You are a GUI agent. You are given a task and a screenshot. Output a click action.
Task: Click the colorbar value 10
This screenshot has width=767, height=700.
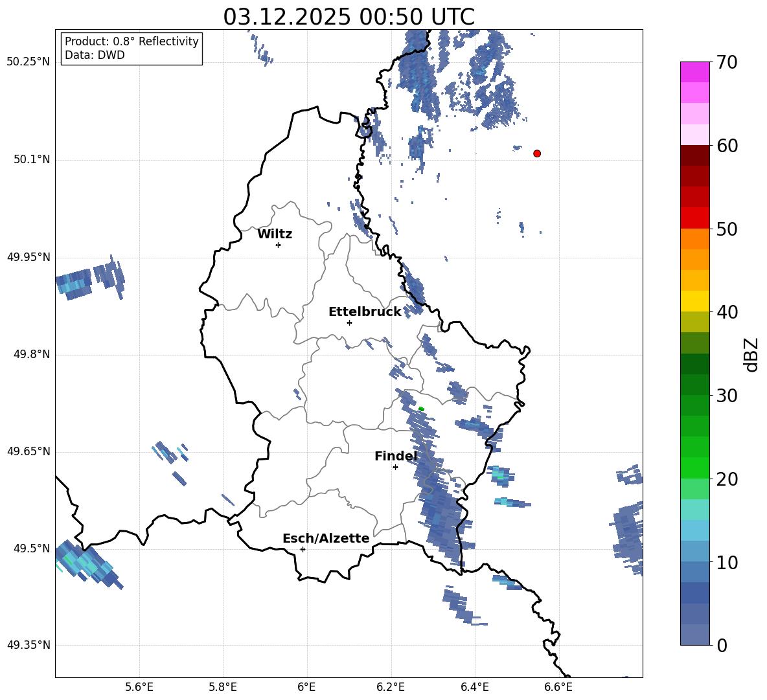pyautogui.click(x=727, y=563)
